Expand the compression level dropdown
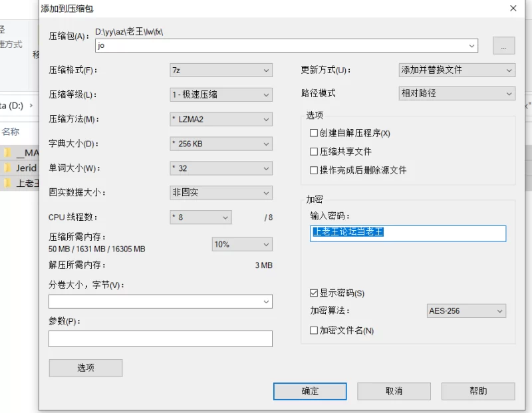532x413 pixels. coord(221,94)
